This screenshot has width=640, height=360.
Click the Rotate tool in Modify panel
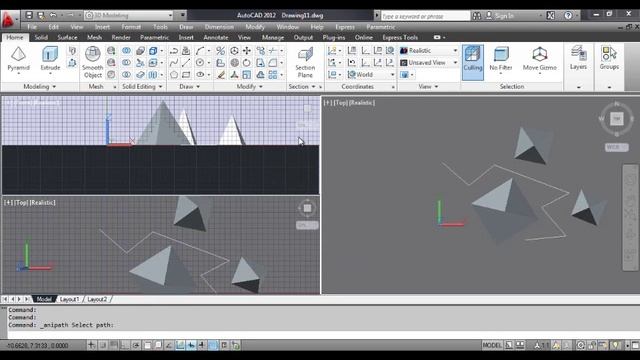tap(247, 63)
